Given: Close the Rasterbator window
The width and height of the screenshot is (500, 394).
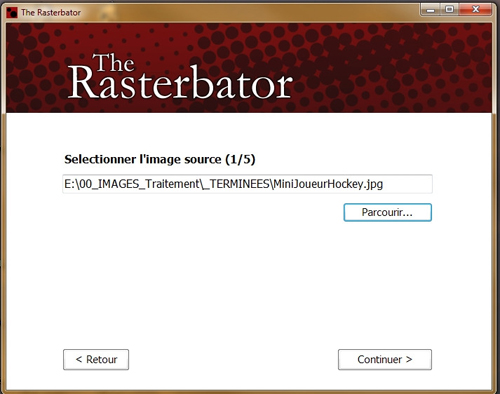Looking at the screenshot, I should click(x=475, y=10).
